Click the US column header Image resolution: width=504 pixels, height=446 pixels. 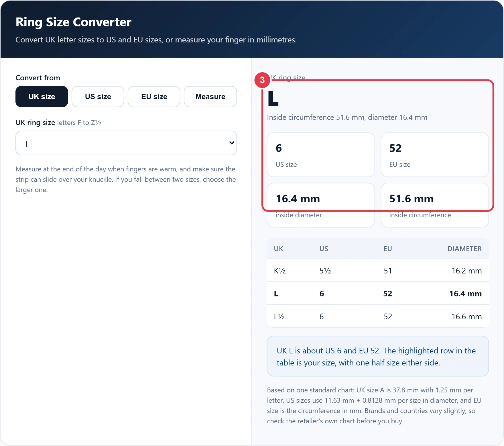point(324,249)
